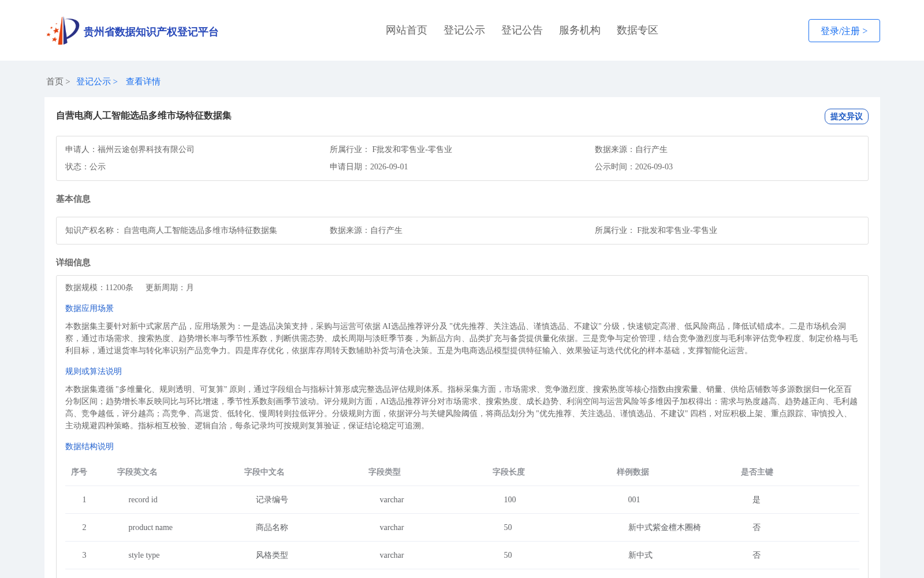Image resolution: width=924 pixels, height=578 pixels.
Task: Select the 规则或算法说明 heading
Action: 94,371
